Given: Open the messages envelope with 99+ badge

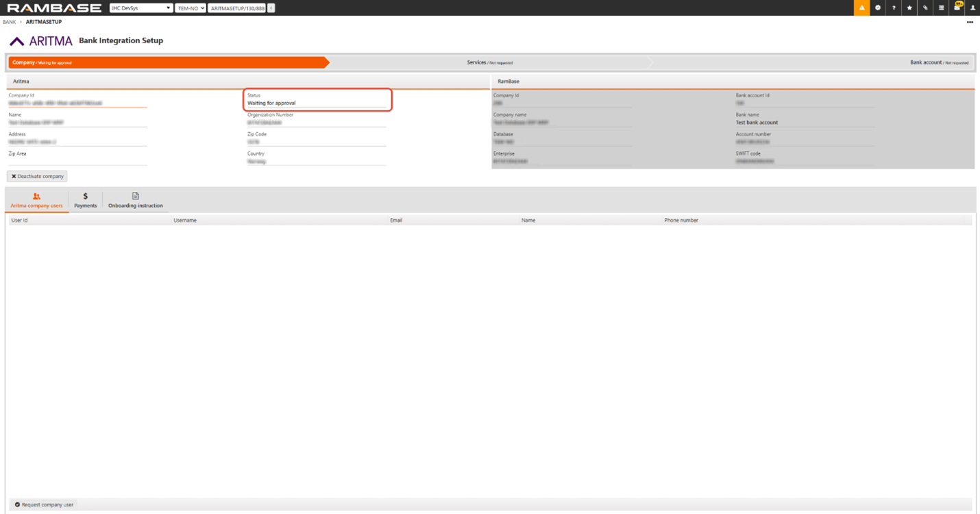Looking at the screenshot, I should 957,8.
